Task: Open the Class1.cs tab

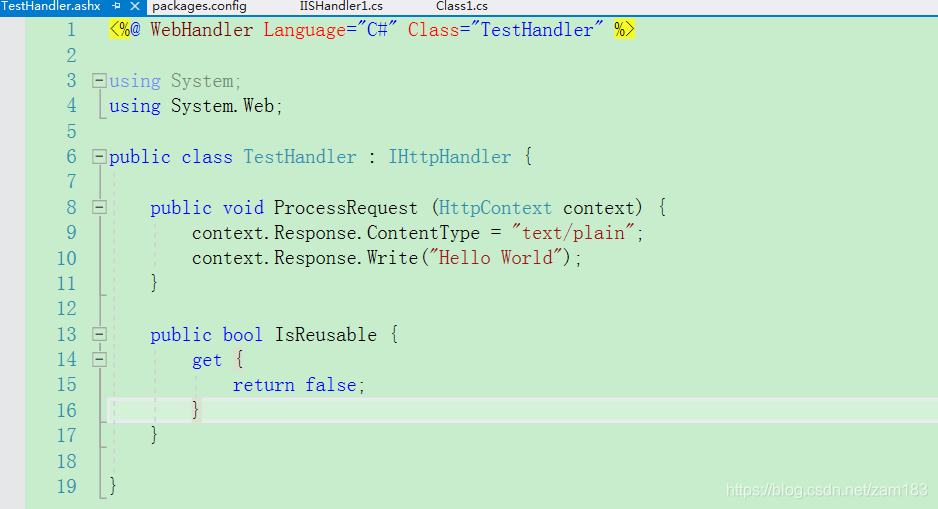Action: (461, 6)
